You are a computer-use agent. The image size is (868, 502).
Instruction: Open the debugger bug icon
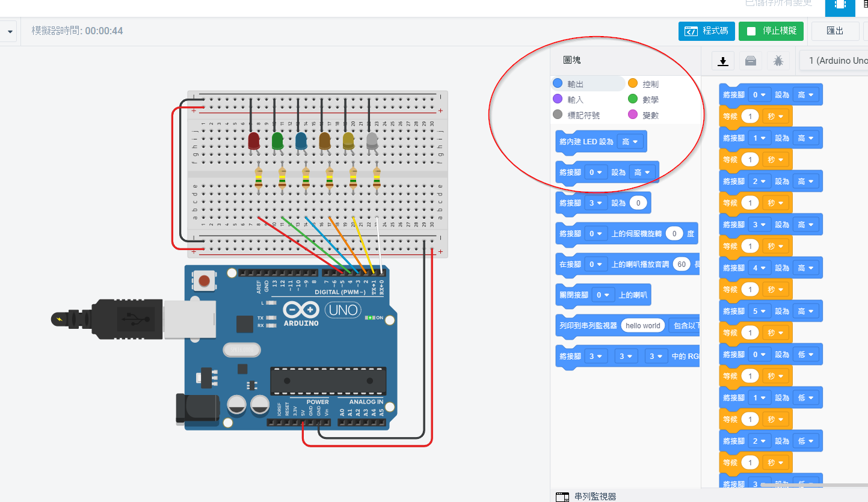[778, 61]
